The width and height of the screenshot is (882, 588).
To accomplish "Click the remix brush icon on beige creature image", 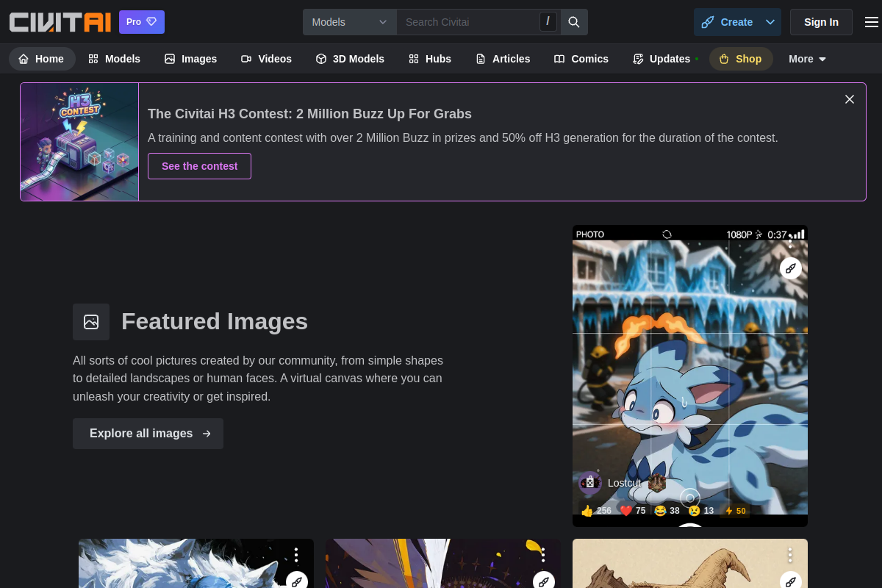I will click(x=790, y=581).
